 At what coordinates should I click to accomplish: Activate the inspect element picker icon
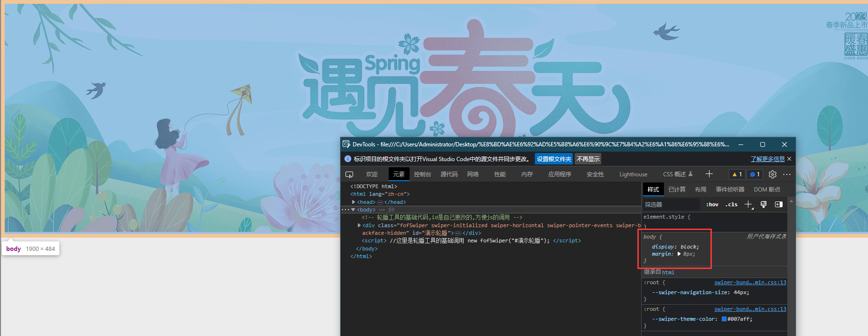coord(349,174)
